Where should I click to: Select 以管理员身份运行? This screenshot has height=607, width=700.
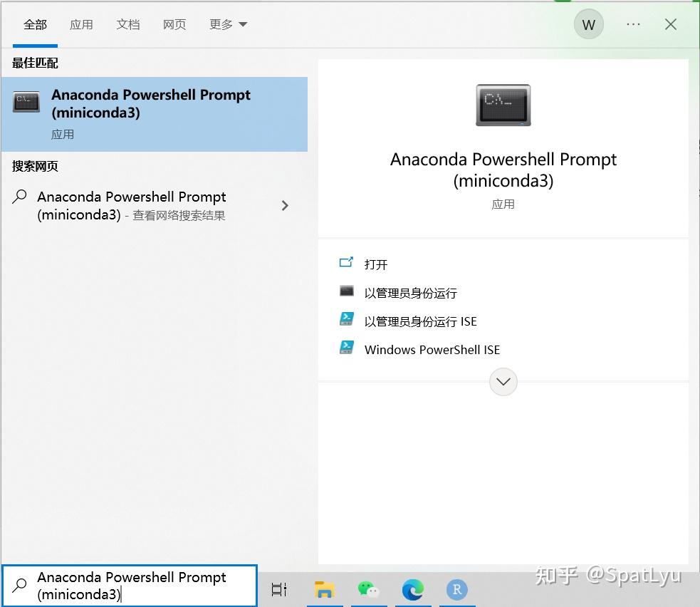coord(411,293)
